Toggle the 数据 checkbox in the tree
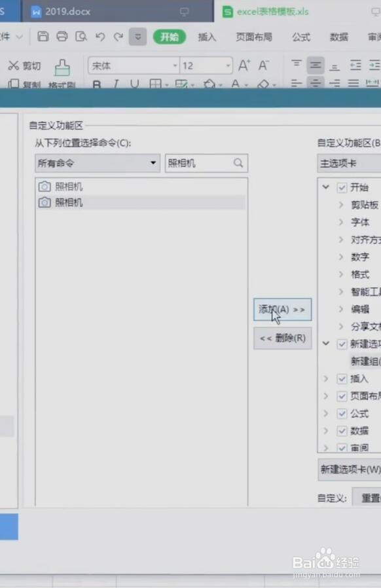This screenshot has width=381, height=588. point(342,430)
